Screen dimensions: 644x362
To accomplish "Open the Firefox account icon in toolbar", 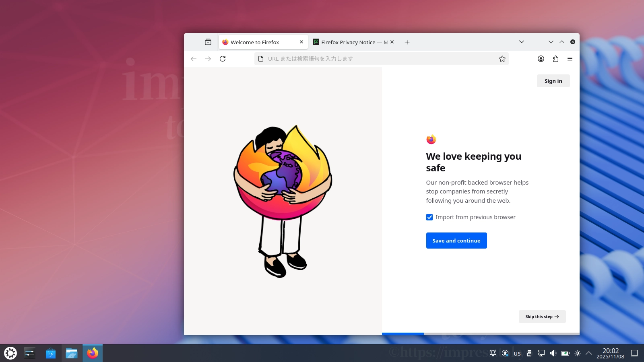I will point(541,59).
